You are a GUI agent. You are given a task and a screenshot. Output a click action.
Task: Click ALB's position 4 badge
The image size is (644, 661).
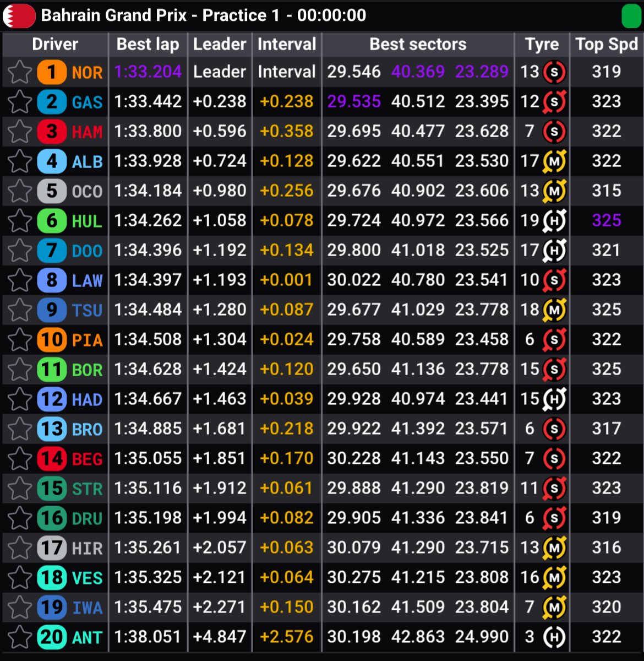pyautogui.click(x=52, y=161)
